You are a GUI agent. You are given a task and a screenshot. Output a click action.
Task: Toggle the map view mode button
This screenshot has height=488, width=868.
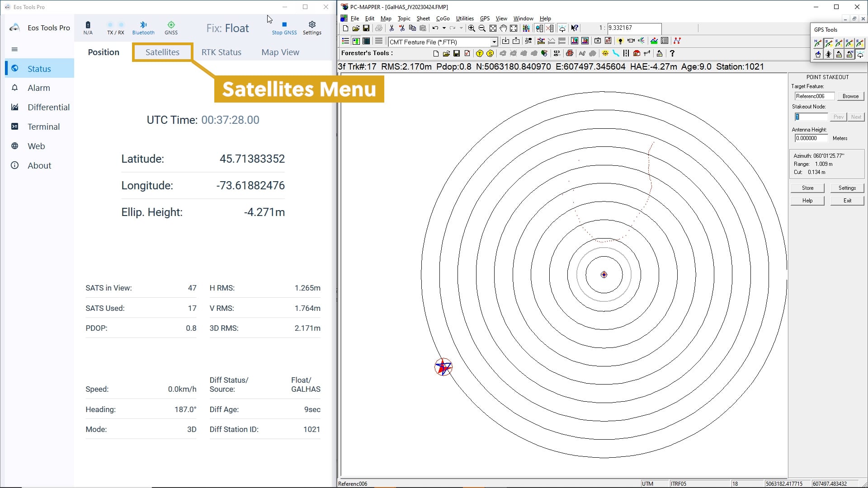pyautogui.click(x=356, y=41)
